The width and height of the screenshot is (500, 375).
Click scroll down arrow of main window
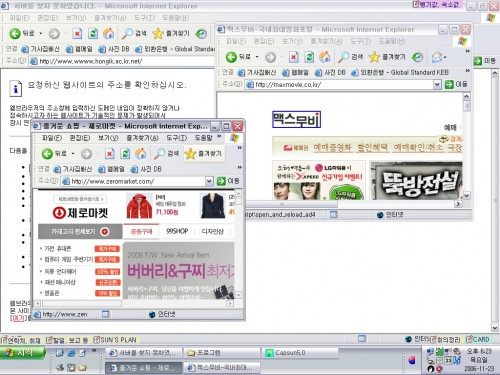[x=495, y=327]
